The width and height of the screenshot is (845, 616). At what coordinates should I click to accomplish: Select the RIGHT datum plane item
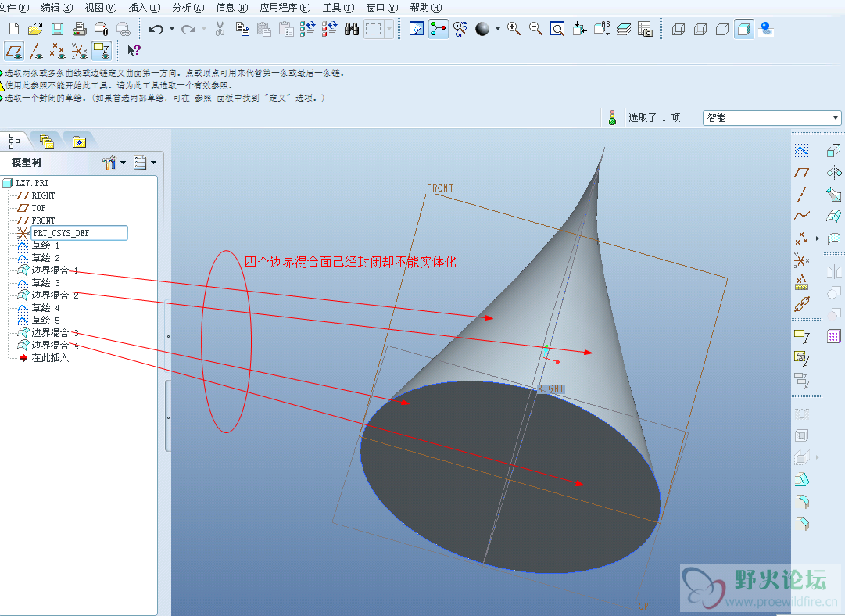pos(43,195)
